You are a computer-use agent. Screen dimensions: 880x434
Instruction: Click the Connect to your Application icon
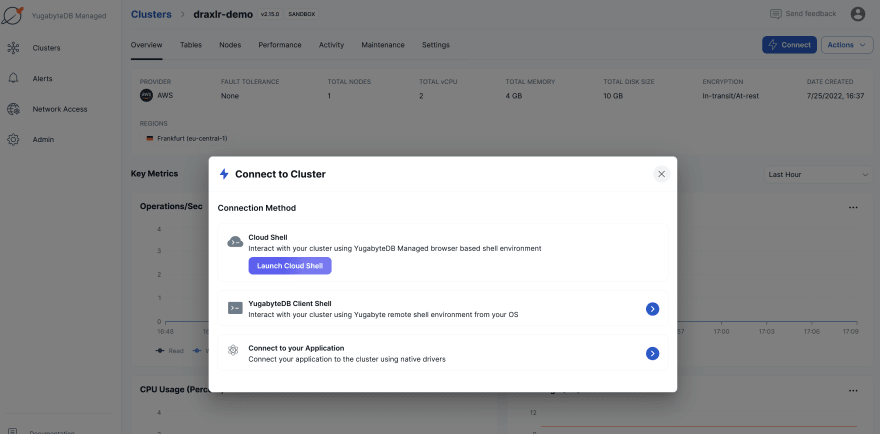coord(233,350)
